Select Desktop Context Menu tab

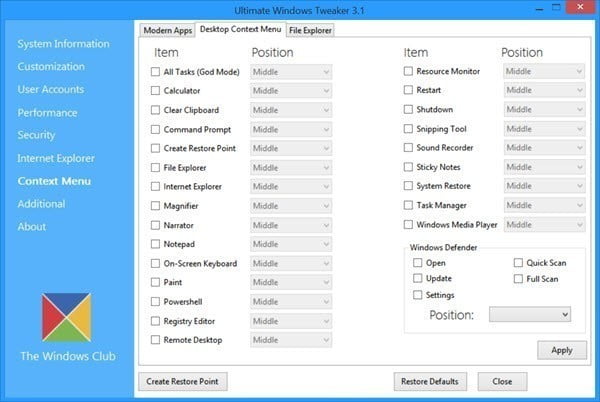click(x=240, y=30)
